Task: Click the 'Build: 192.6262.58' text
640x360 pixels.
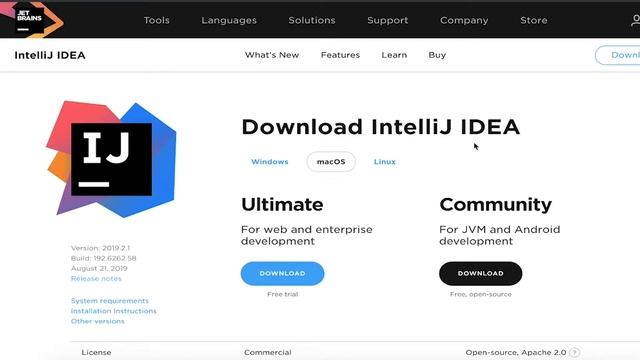Action: (103, 258)
